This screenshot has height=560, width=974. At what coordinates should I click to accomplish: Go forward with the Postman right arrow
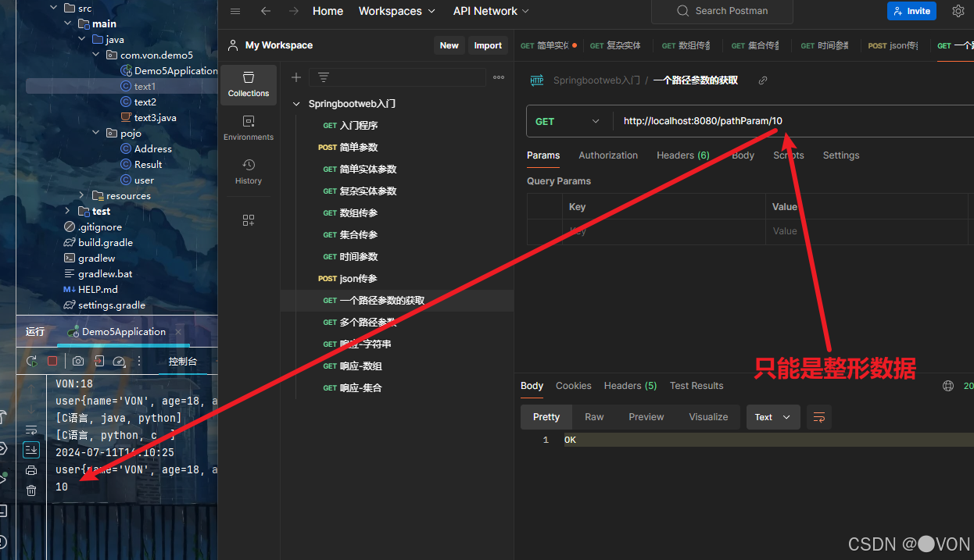click(294, 11)
